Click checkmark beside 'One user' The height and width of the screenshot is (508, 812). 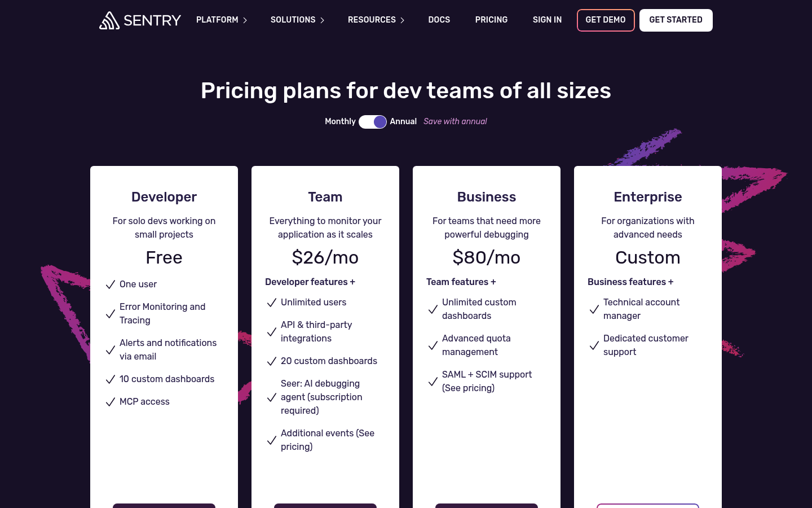click(111, 284)
